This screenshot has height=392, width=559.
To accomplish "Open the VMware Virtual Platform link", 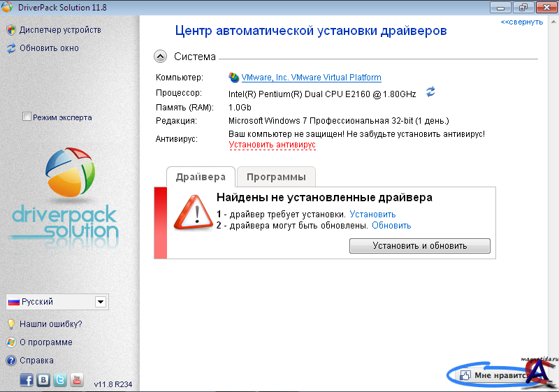I will click(311, 78).
